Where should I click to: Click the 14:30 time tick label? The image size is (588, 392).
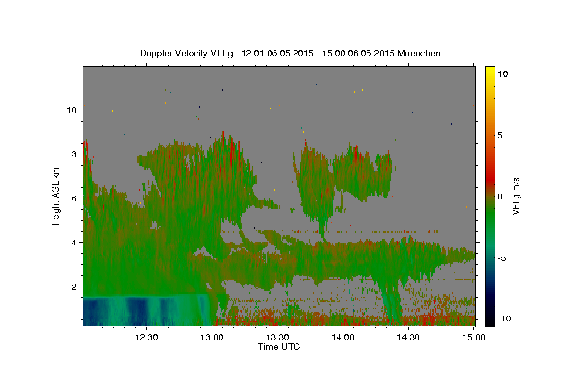(x=408, y=337)
